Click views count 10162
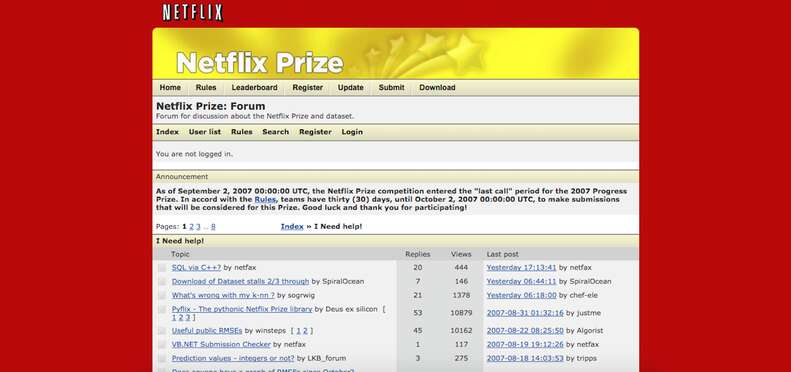 click(x=461, y=331)
